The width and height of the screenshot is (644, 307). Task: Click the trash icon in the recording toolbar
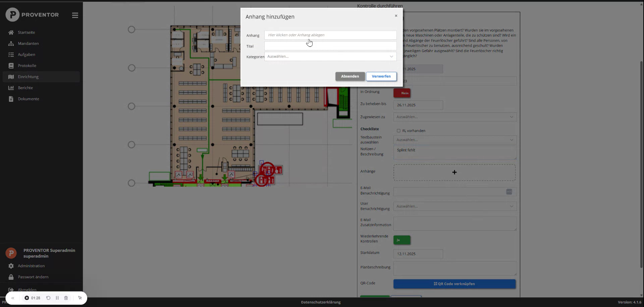click(x=66, y=298)
